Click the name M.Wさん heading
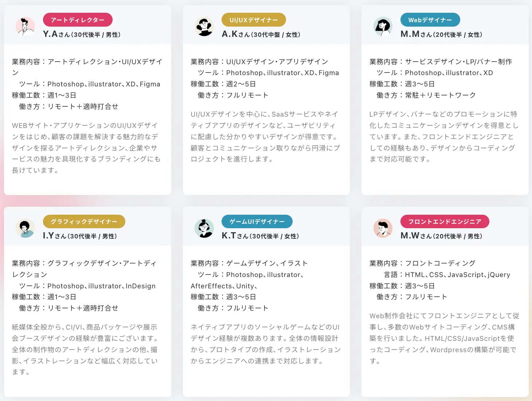This screenshot has width=532, height=401. (441, 236)
